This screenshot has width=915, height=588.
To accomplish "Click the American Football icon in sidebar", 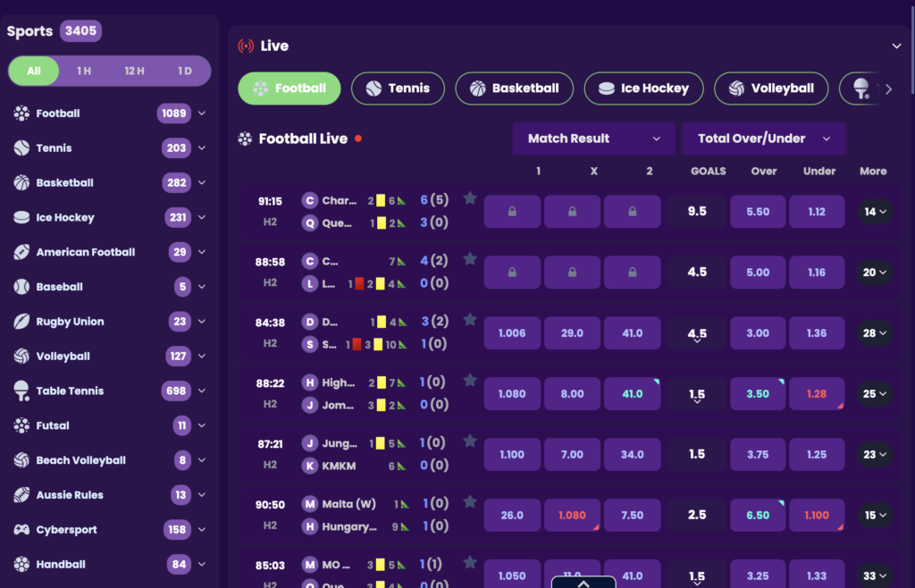I will [x=21, y=252].
